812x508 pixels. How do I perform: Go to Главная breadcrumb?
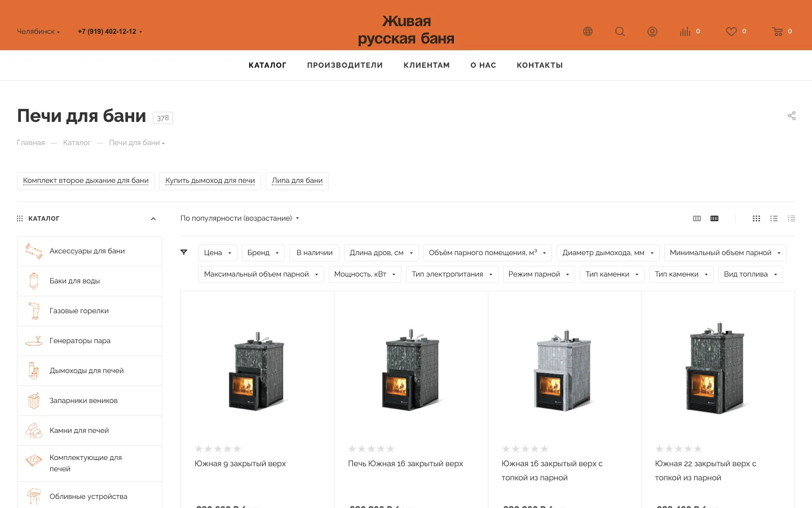coord(31,143)
